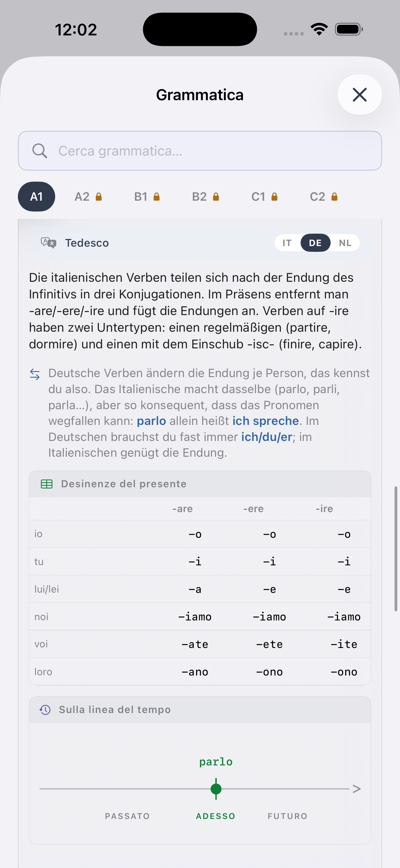Tap the blue comparison arrows icon

35,374
